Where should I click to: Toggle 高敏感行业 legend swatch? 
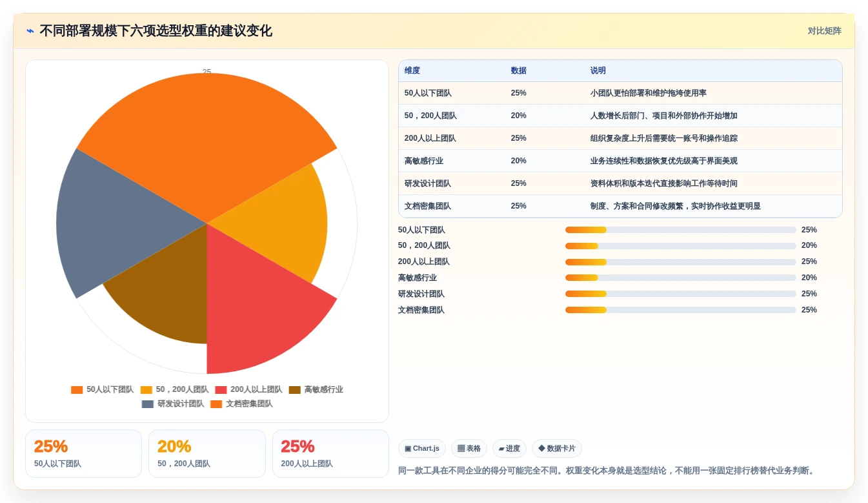[x=294, y=390]
